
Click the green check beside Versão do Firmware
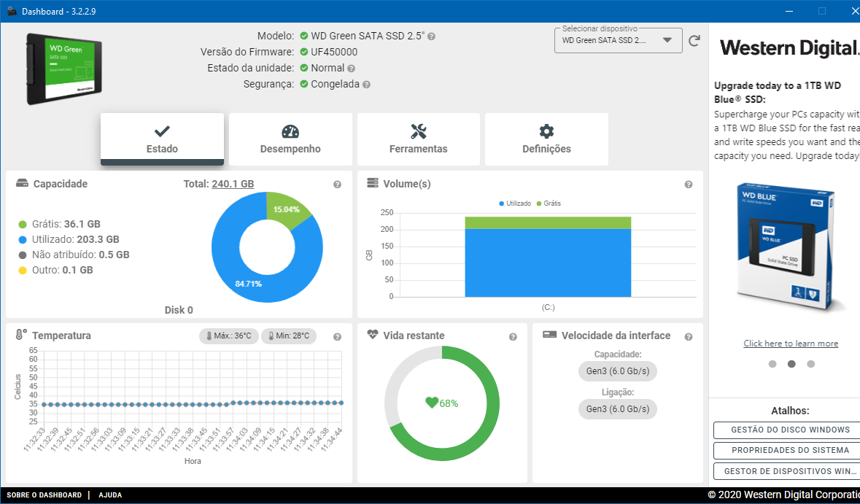pos(304,52)
